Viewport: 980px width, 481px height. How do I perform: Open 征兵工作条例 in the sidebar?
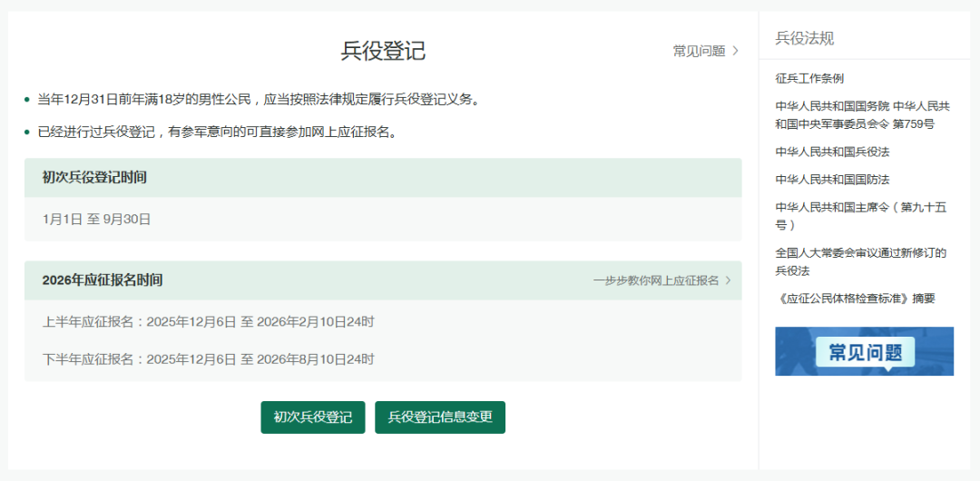click(809, 79)
